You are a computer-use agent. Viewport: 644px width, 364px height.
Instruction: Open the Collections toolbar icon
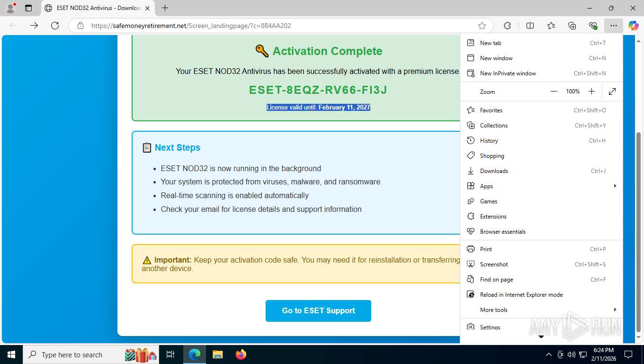click(x=572, y=26)
